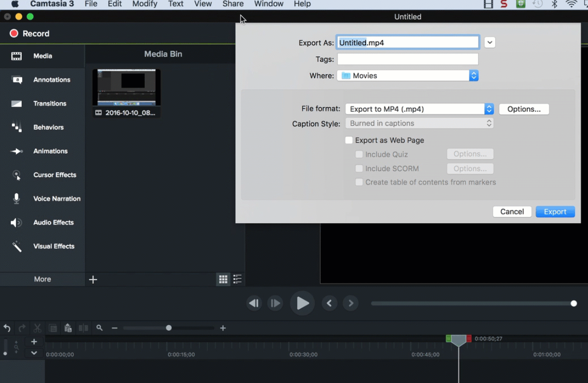
Task: Add media with the plus icon
Action: [x=93, y=279]
